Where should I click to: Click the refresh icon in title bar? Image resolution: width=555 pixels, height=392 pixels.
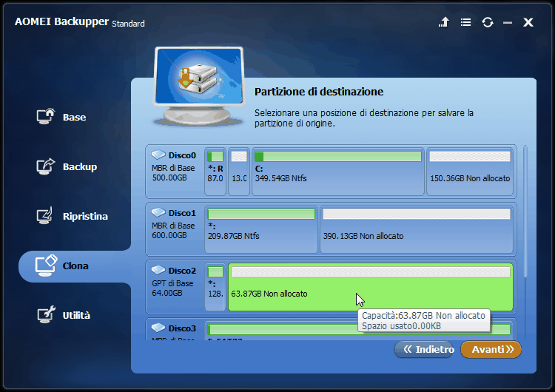pos(488,22)
